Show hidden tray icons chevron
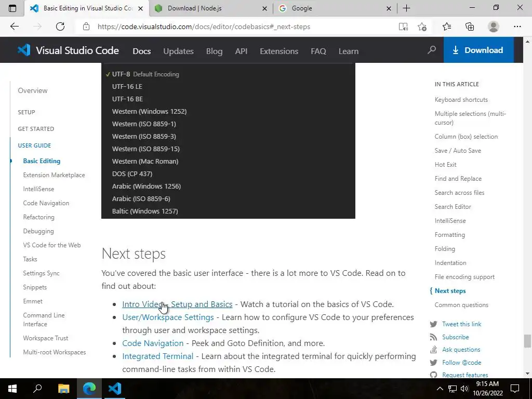 pyautogui.click(x=440, y=389)
